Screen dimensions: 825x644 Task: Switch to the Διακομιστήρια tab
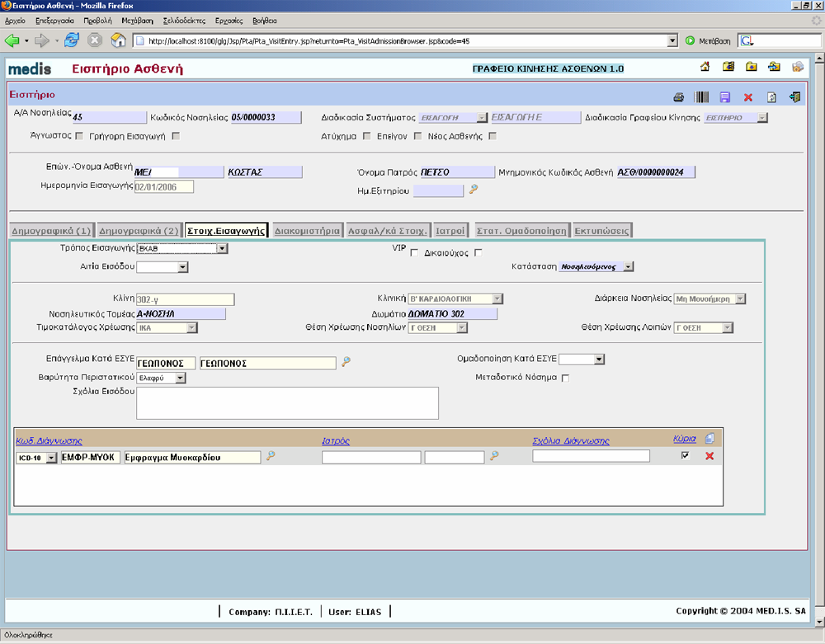click(x=306, y=231)
